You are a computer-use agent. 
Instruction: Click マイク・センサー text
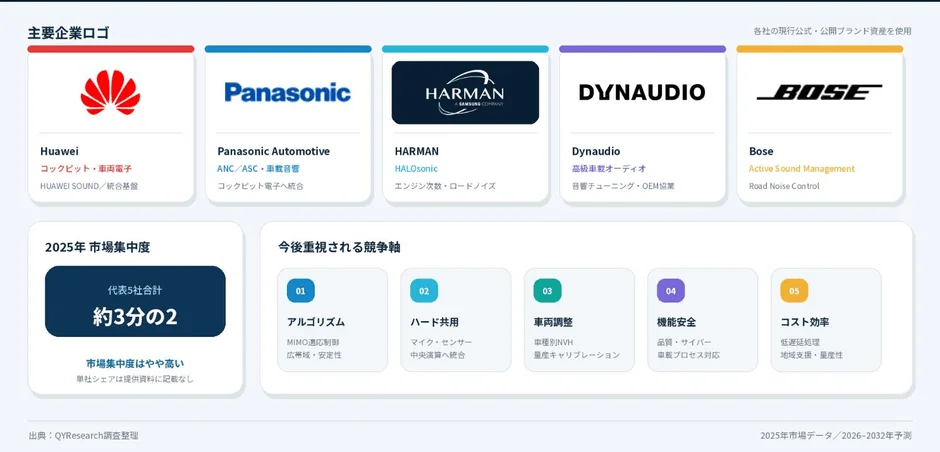441,342
